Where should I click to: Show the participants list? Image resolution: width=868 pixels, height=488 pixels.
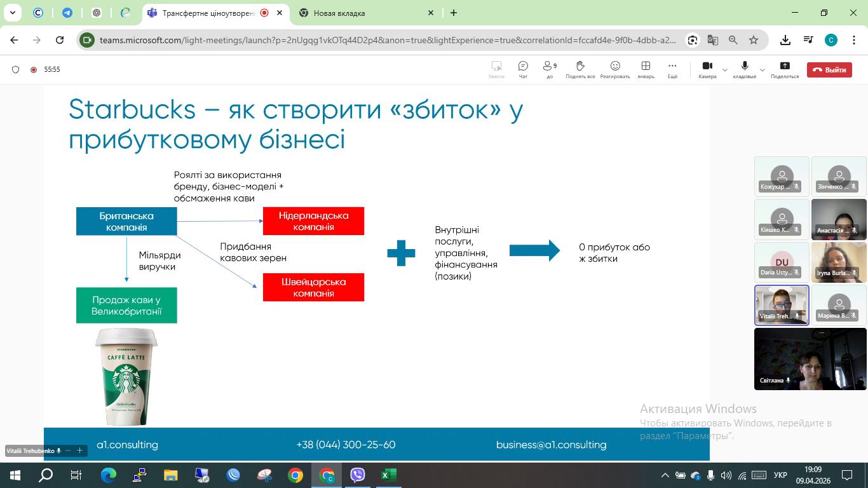549,69
